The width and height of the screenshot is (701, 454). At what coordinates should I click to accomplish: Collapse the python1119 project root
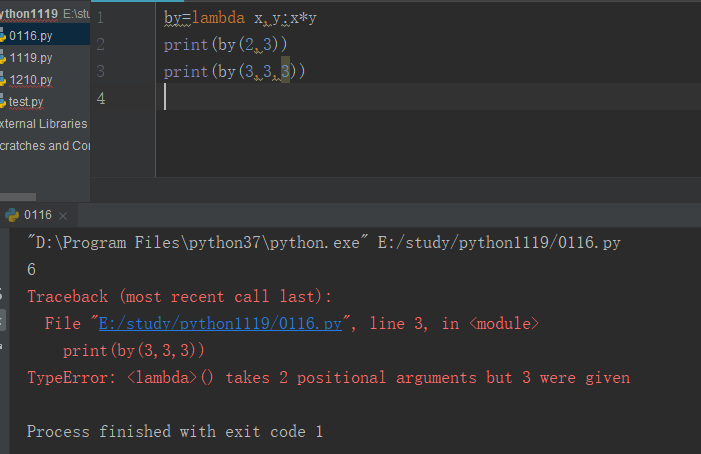coord(29,14)
